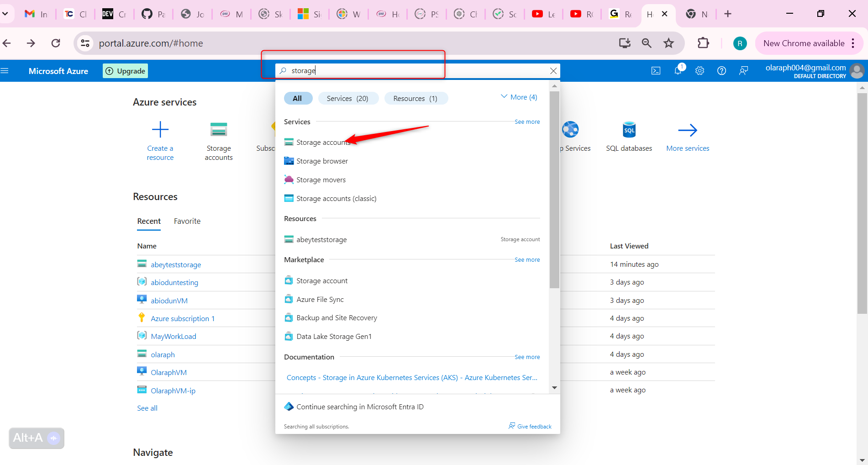Clear the storage search box
This screenshot has height=465, width=868.
click(553, 70)
